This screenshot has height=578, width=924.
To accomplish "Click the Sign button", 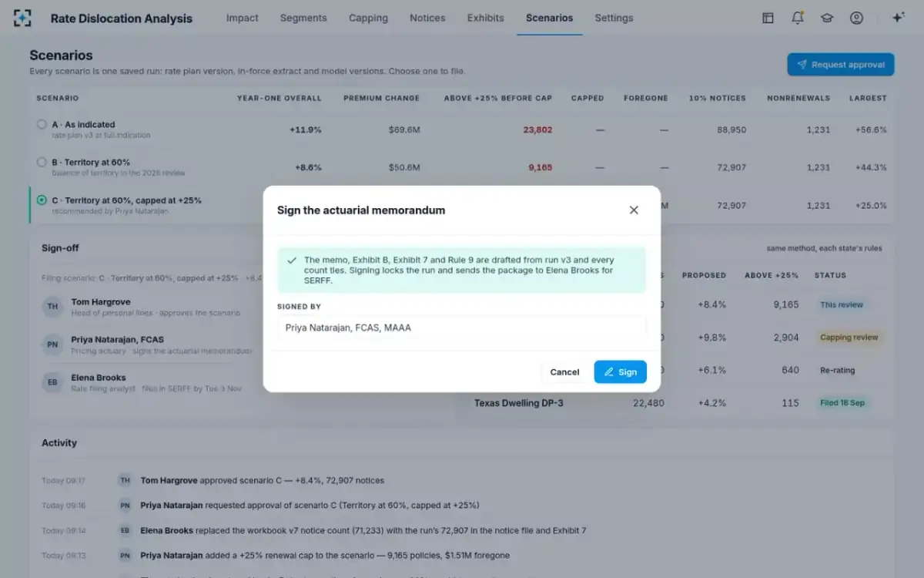I will (620, 371).
